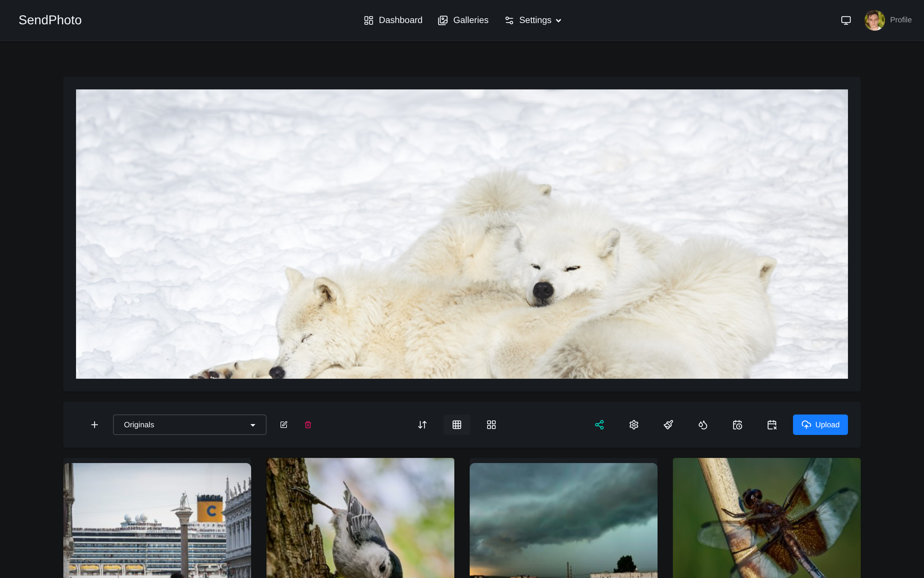924x578 pixels.
Task: Click the calendar expiration icon
Action: click(x=772, y=424)
